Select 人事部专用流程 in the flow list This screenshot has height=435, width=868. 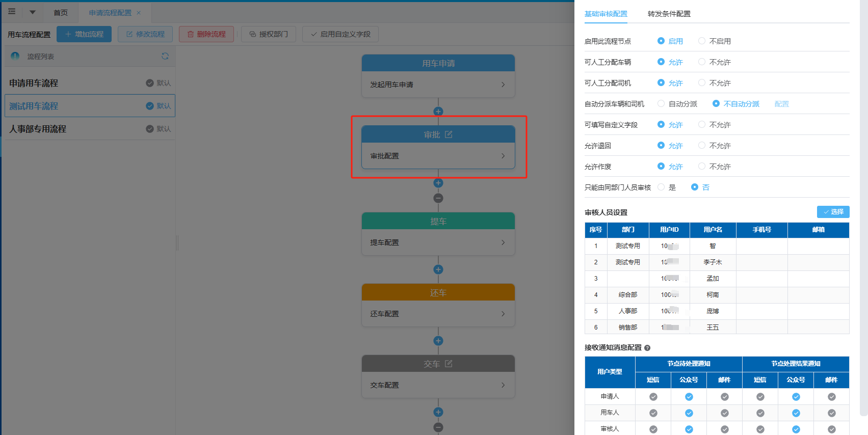38,129
